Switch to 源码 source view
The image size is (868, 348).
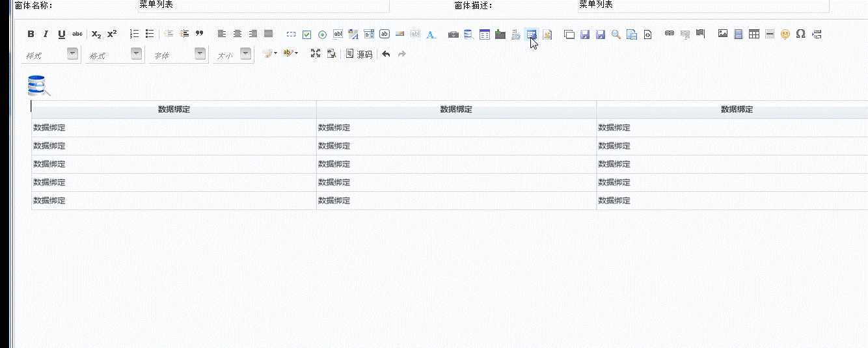coord(359,54)
